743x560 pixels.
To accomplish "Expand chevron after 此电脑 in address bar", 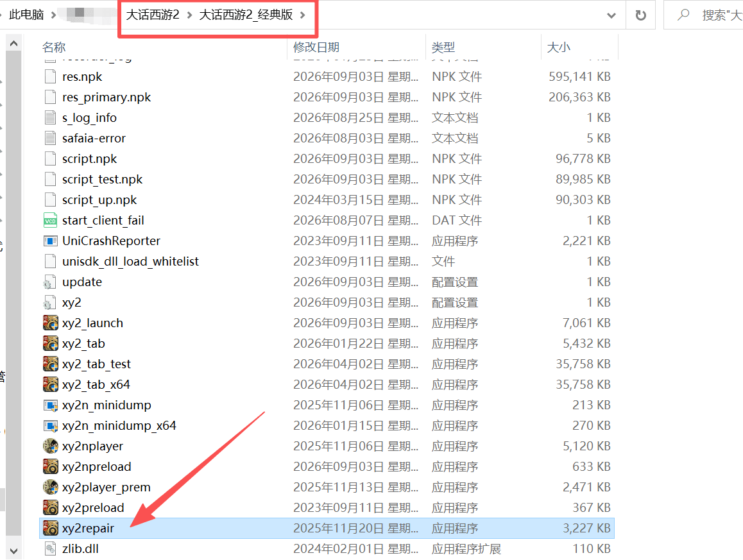I will [x=53, y=15].
